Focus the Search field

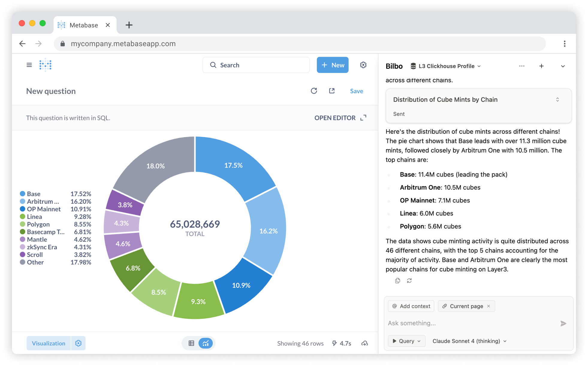point(256,65)
